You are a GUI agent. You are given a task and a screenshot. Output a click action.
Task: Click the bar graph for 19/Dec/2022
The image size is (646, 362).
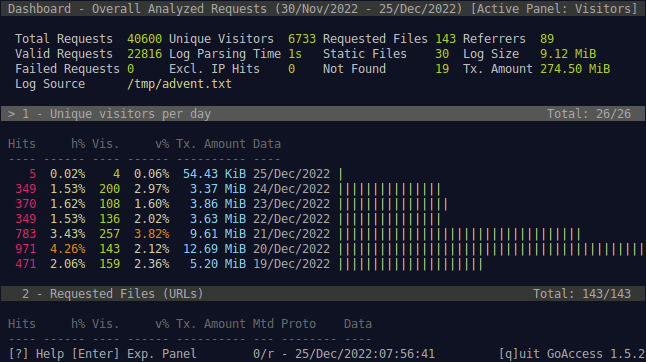[x=410, y=264]
